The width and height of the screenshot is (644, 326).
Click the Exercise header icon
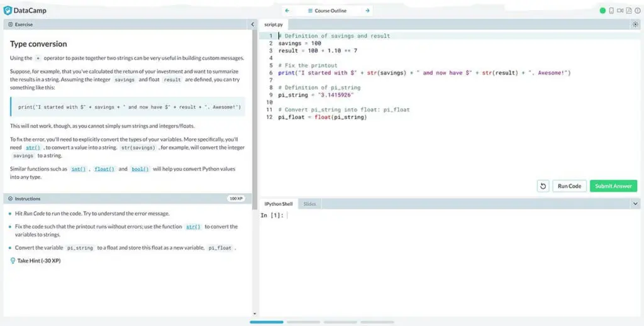pos(10,24)
